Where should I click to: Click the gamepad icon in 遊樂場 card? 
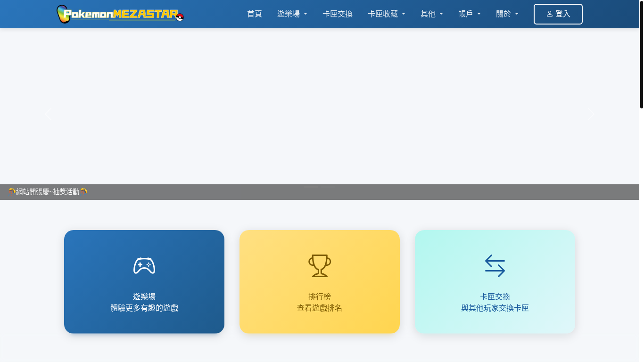[x=144, y=266]
